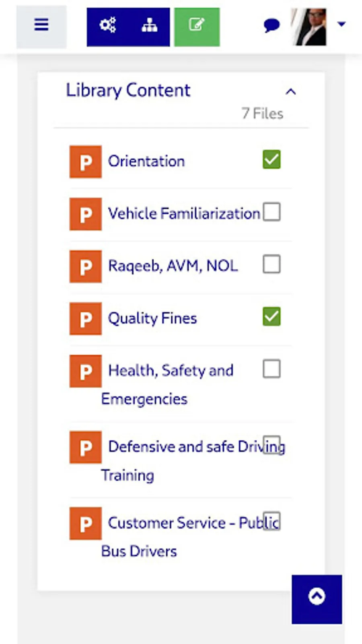Click the settings gears icon

coord(108,26)
